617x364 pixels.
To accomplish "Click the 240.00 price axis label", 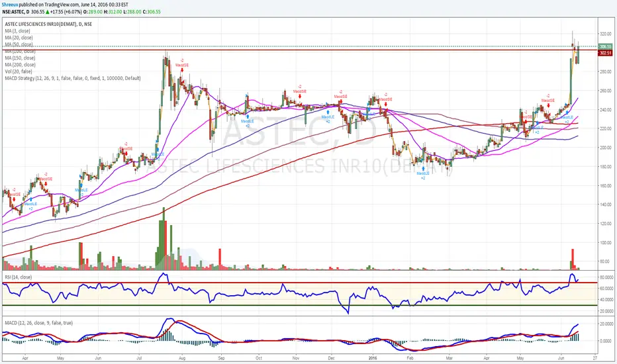I will [605, 110].
